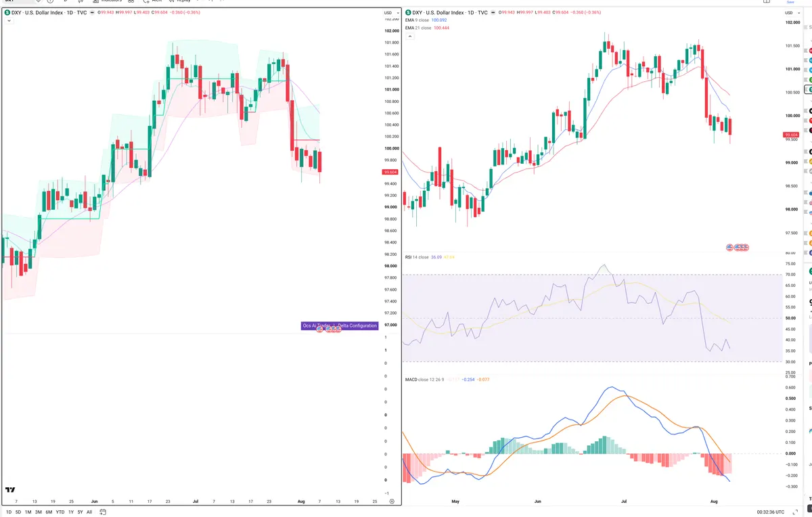Click the left chart DXY U.S. Dollar Index title

point(49,13)
